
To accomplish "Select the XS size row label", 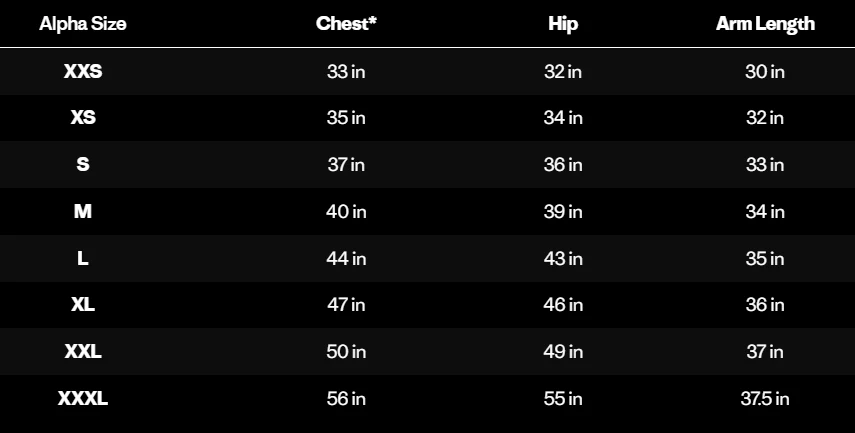I will (83, 118).
